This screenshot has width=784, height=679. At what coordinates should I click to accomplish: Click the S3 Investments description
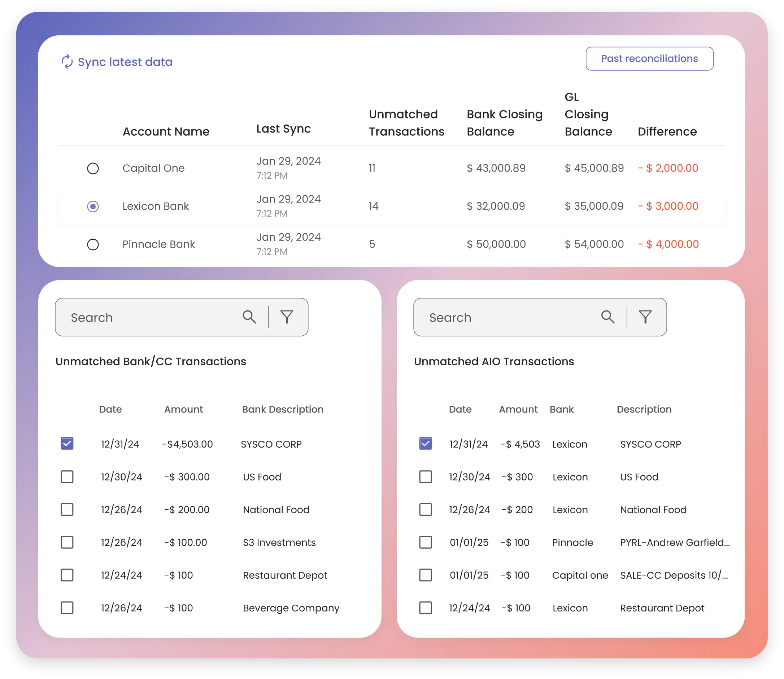(x=279, y=542)
